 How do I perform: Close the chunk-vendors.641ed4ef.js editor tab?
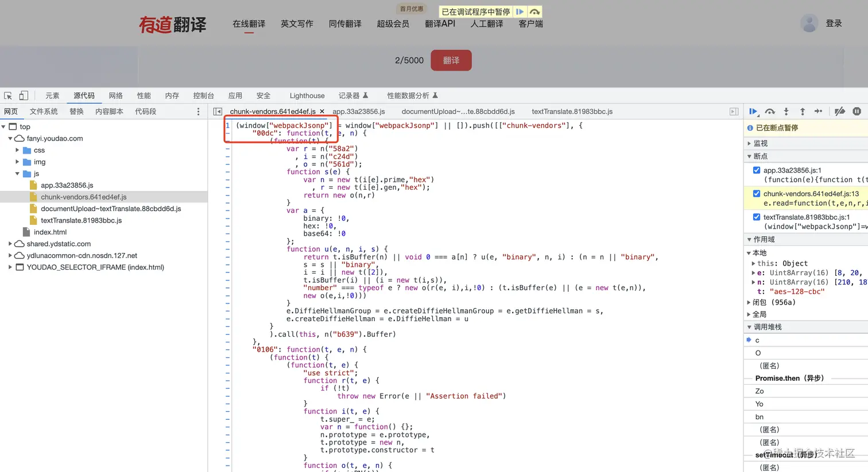point(322,111)
